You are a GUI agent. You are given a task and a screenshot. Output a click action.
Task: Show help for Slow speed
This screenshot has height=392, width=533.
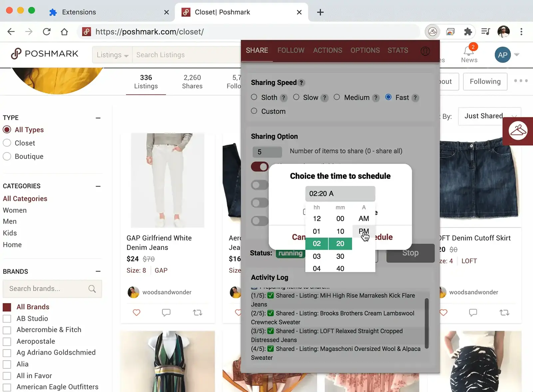click(x=324, y=98)
